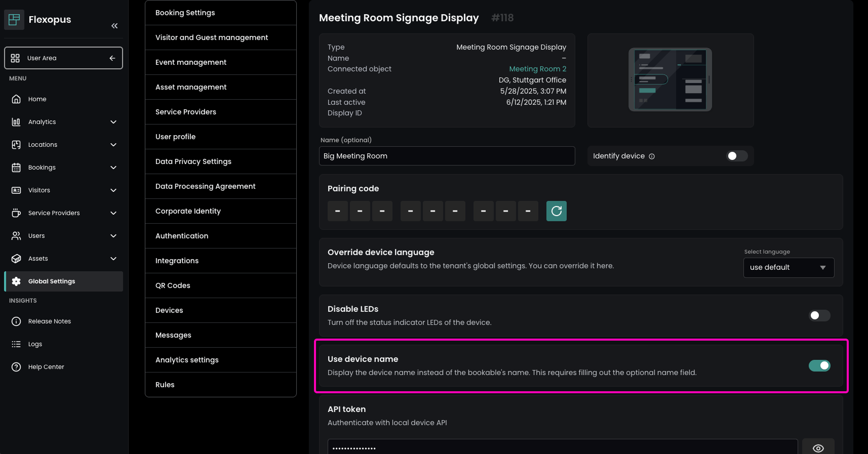Open the Meeting Room 2 link
The height and width of the screenshot is (454, 868).
pyautogui.click(x=537, y=69)
